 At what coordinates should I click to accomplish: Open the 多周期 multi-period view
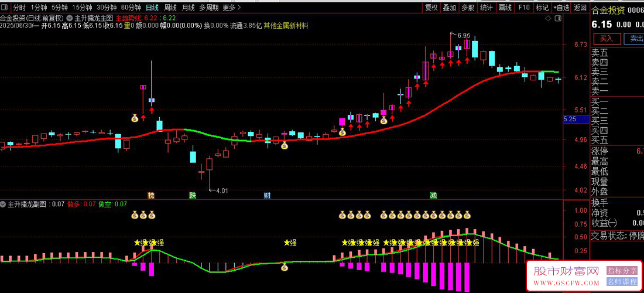(209, 8)
